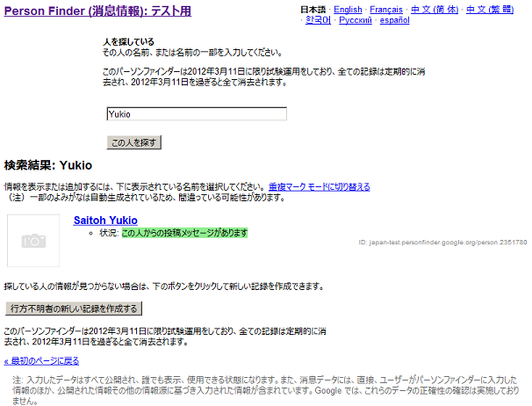The width and height of the screenshot is (532, 406).
Task: Open the Person Finder title link
Action: (x=97, y=11)
